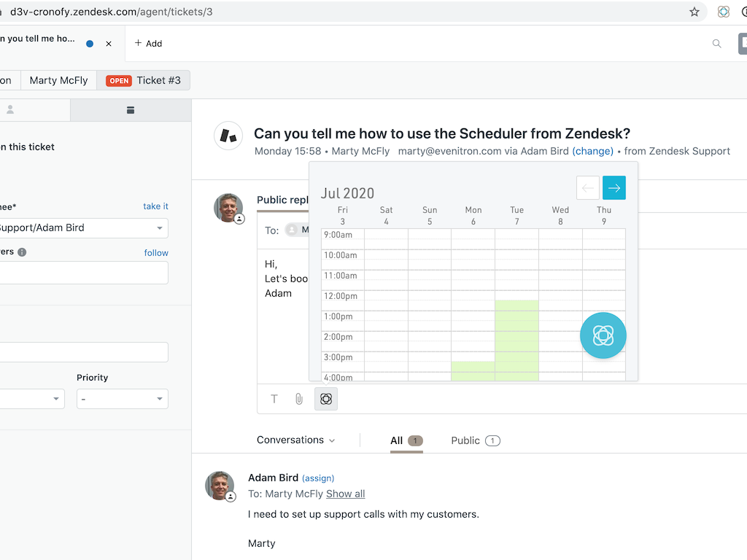The width and height of the screenshot is (747, 560).
Task: Click the floating Cronofy bubble over the calendar
Action: 603,335
